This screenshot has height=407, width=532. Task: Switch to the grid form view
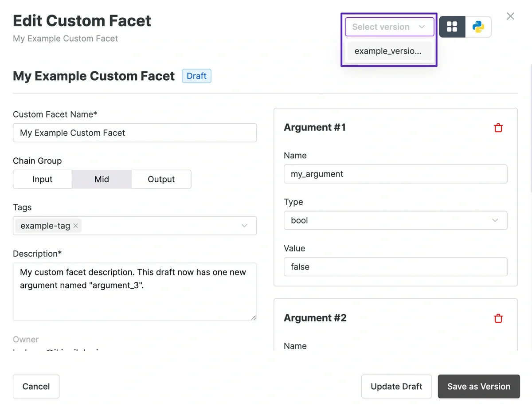452,27
